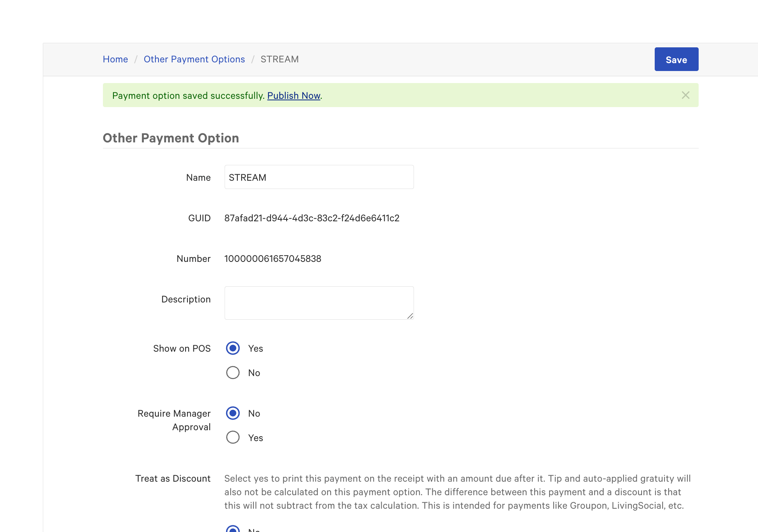This screenshot has width=758, height=532.
Task: Select Yes for Show on POS
Action: coord(233,348)
